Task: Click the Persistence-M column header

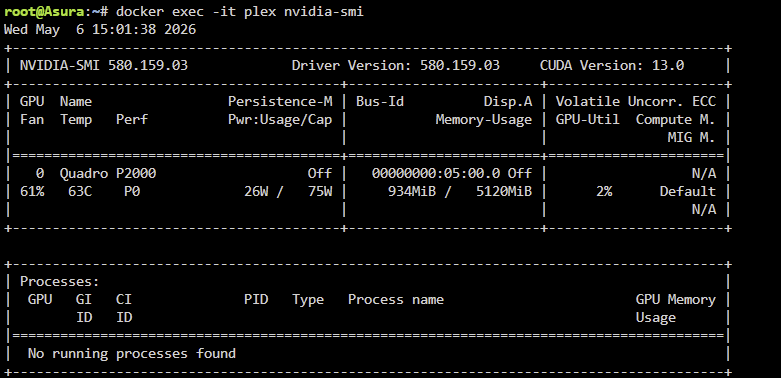Action: pyautogui.click(x=280, y=102)
